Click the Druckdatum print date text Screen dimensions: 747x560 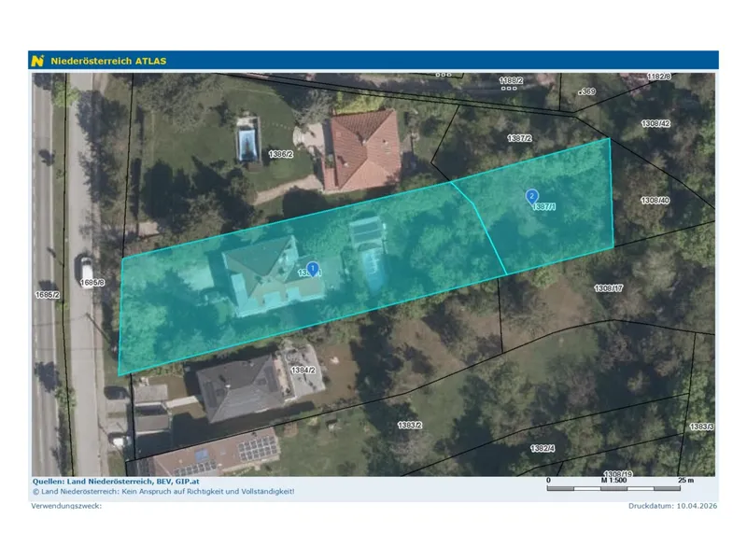[x=672, y=506]
